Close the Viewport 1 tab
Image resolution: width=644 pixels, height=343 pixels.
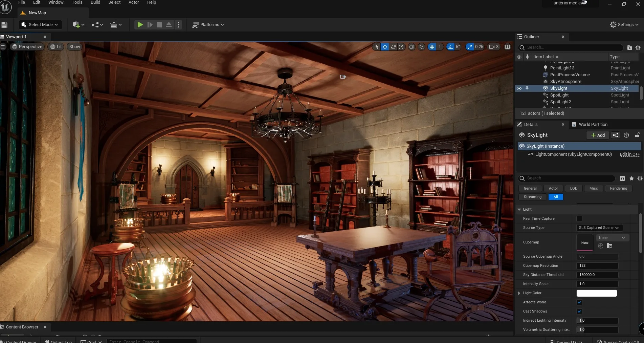[45, 37]
